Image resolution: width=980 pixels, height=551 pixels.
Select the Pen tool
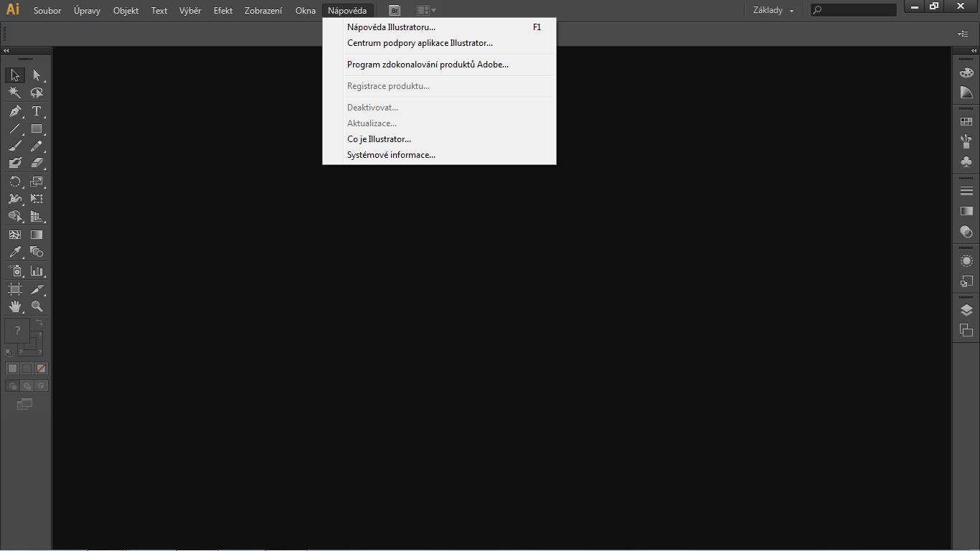click(15, 111)
